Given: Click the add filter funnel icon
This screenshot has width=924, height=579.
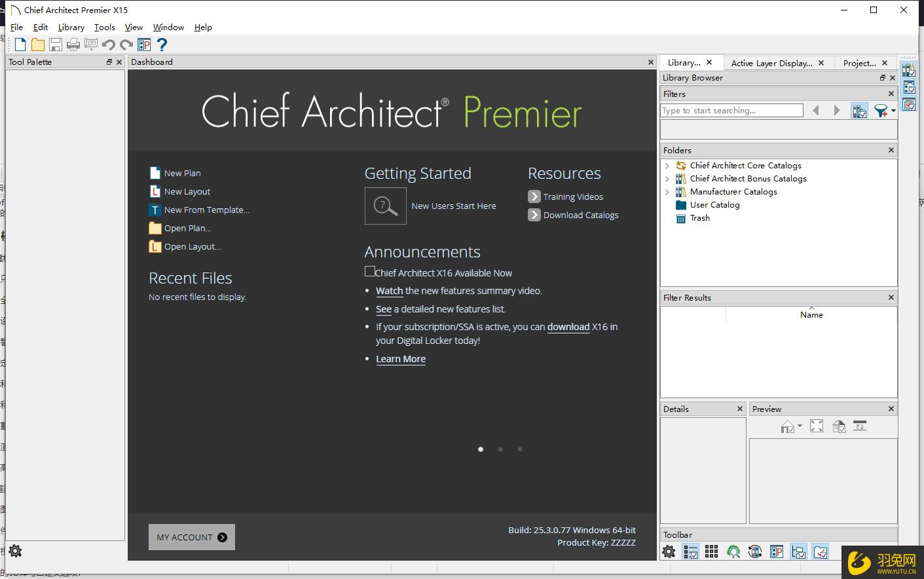Looking at the screenshot, I should point(881,111).
